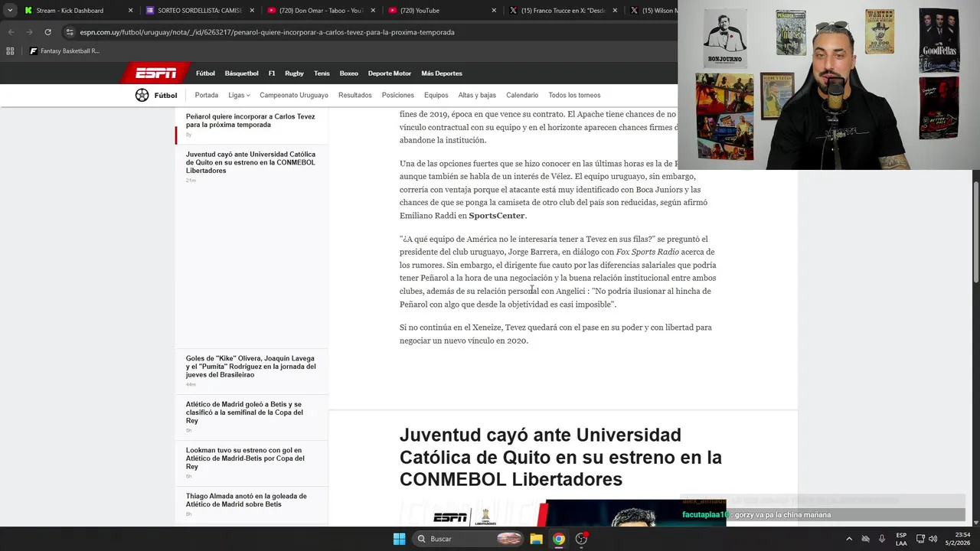
Task: Click the bold SportsCenter text in article
Action: point(497,216)
